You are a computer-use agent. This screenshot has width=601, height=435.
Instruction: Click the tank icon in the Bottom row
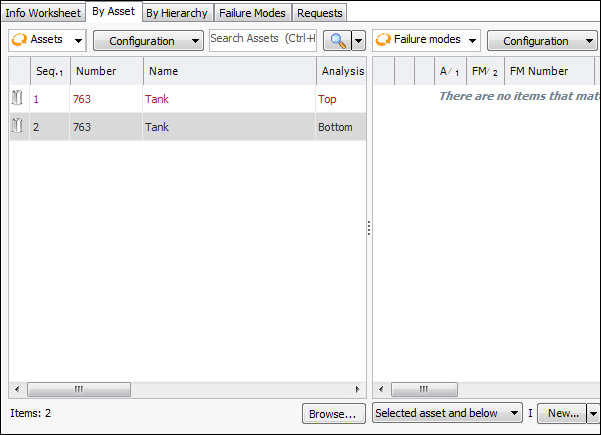[17, 126]
